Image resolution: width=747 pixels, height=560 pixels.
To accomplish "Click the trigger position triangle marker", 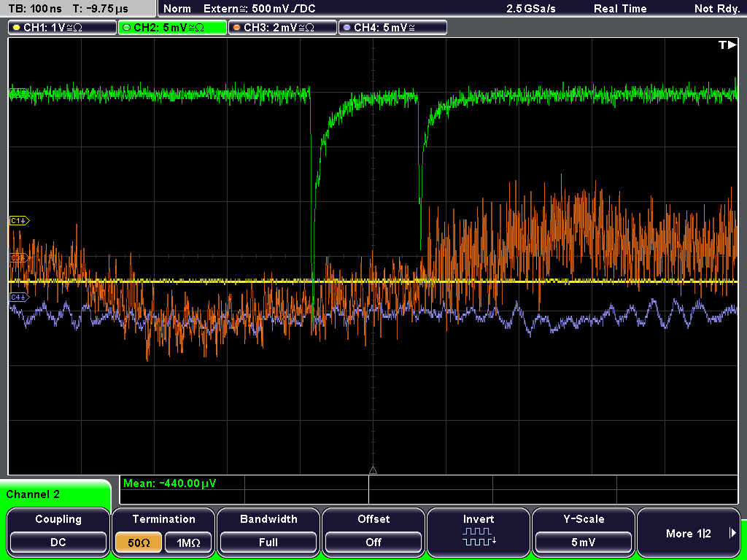I will point(373,470).
